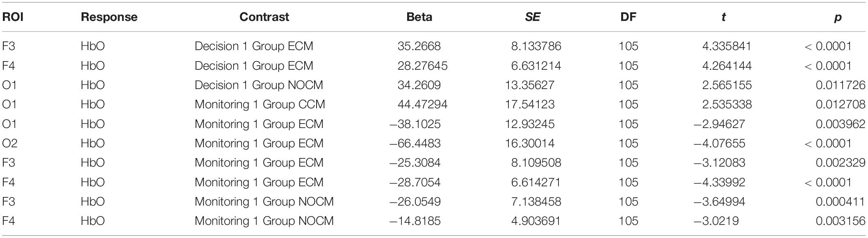Click the Monitoring 1 Group CCM cell
Image resolution: width=868 pixels, height=238 pixels.
(260, 104)
